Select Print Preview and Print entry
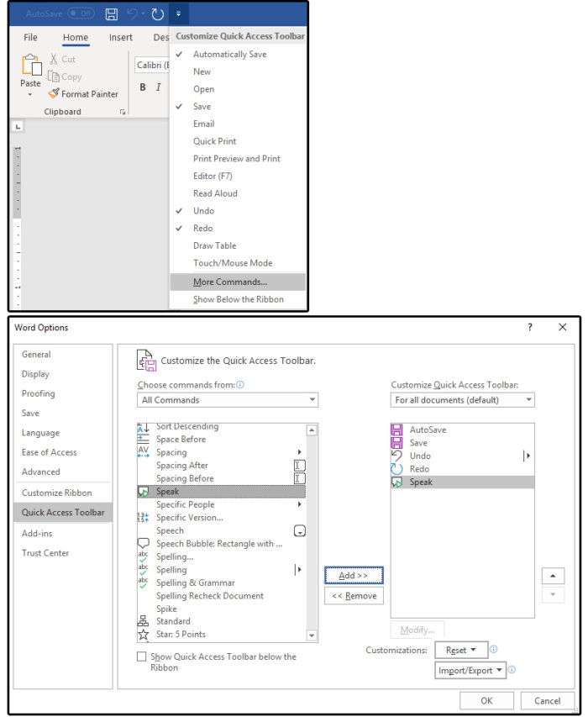Image resolution: width=588 pixels, height=717 pixels. pos(238,158)
